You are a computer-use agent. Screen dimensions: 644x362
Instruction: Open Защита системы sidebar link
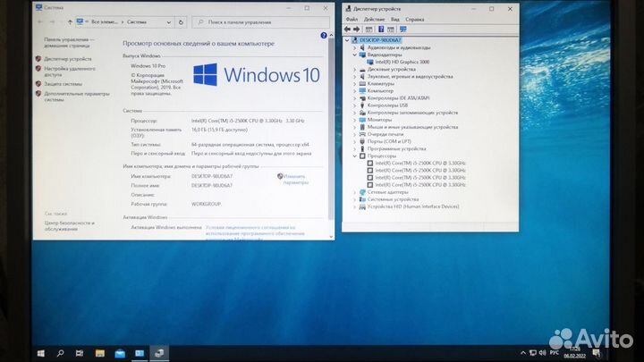[64, 84]
